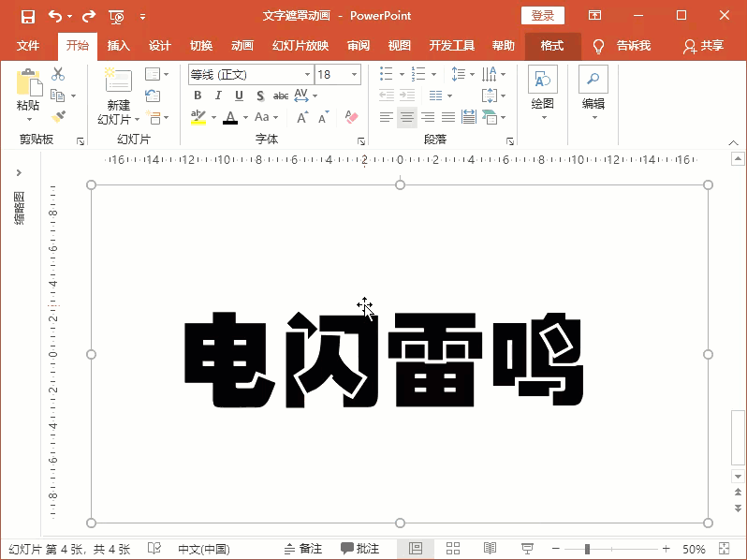Screen dimensions: 747x560
Task: Align text left
Action: (387, 117)
